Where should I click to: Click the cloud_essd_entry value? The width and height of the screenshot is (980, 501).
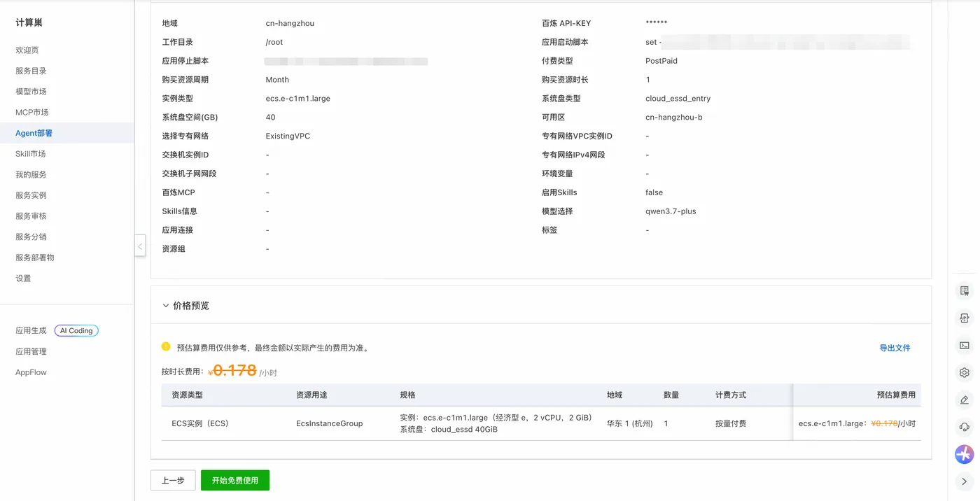pyautogui.click(x=678, y=99)
